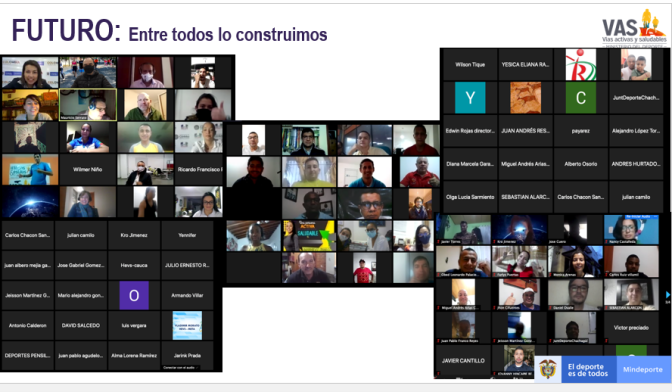Select the Wilmer Niño participant tile
The height and width of the screenshot is (392, 672).
(x=87, y=169)
